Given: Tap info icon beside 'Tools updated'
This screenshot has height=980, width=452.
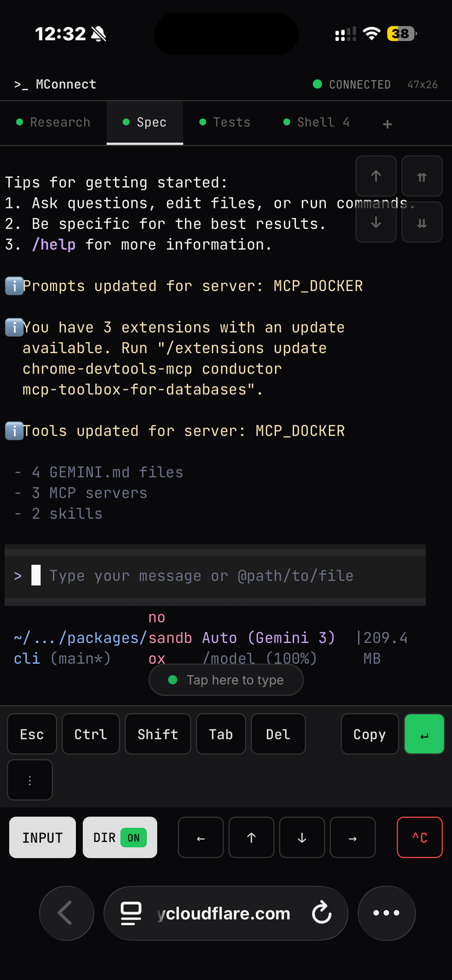Looking at the screenshot, I should [x=14, y=431].
